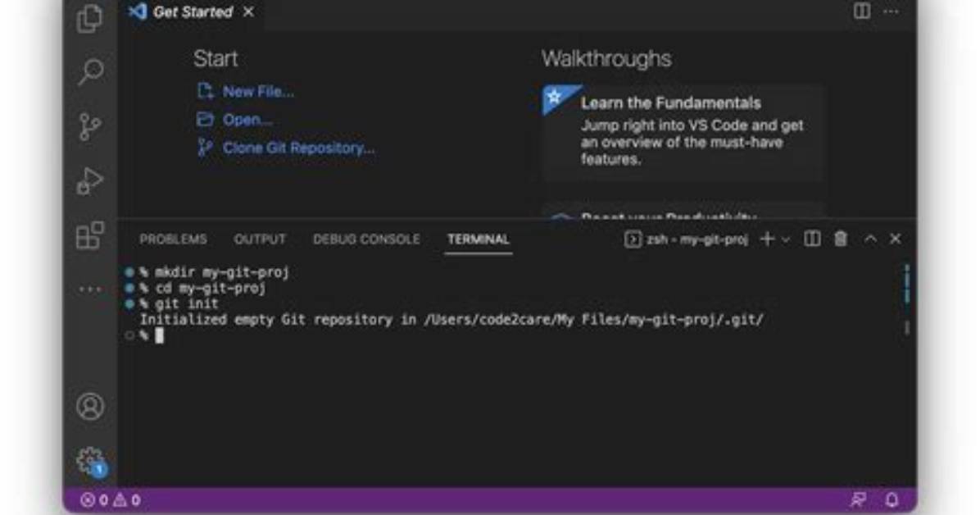Screen dimensions: 980x515
Task: Click the 'cd my-git-proj' command line
Action: click(210, 288)
